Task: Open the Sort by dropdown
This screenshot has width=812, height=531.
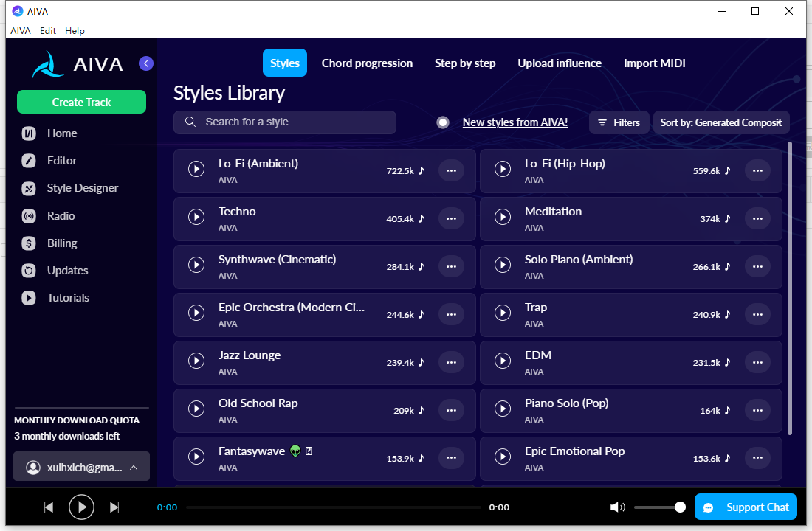Action: click(720, 122)
